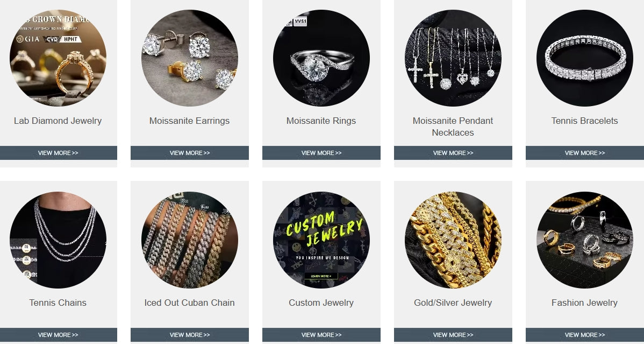Open the Fashion Jewelry title link
The height and width of the screenshot is (344, 644).
pyautogui.click(x=584, y=303)
